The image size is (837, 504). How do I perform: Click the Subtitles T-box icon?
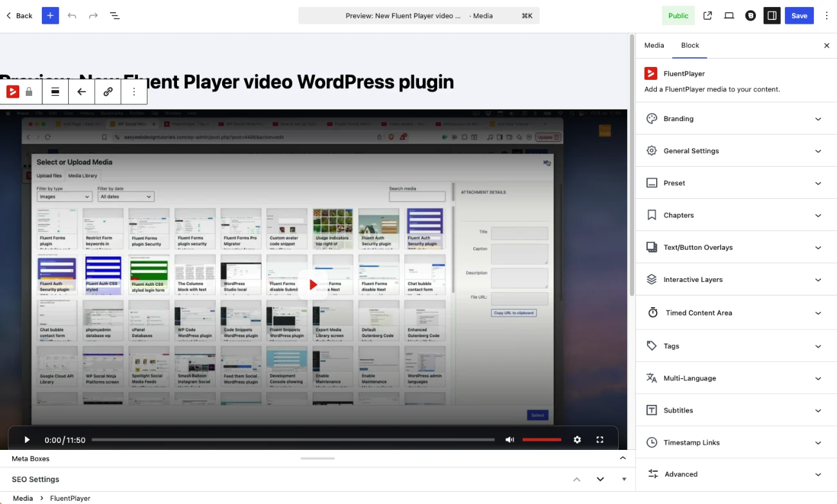(x=652, y=410)
